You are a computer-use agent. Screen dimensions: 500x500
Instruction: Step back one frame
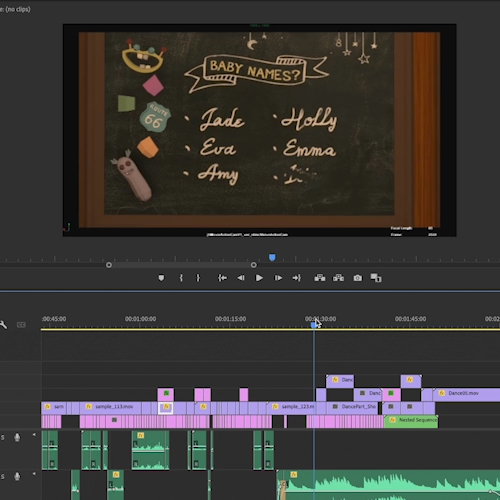pos(241,278)
